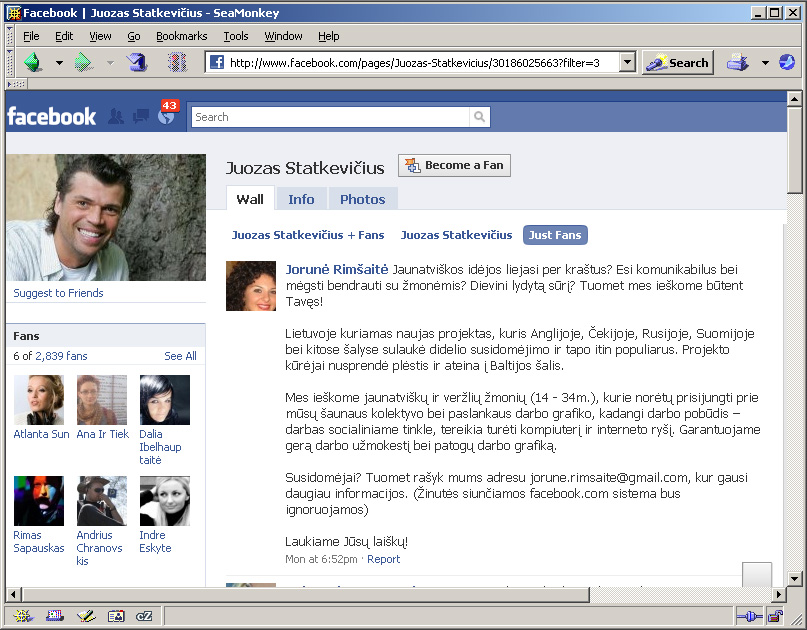Open the URL bar history dropdown
The image size is (807, 630).
click(627, 63)
